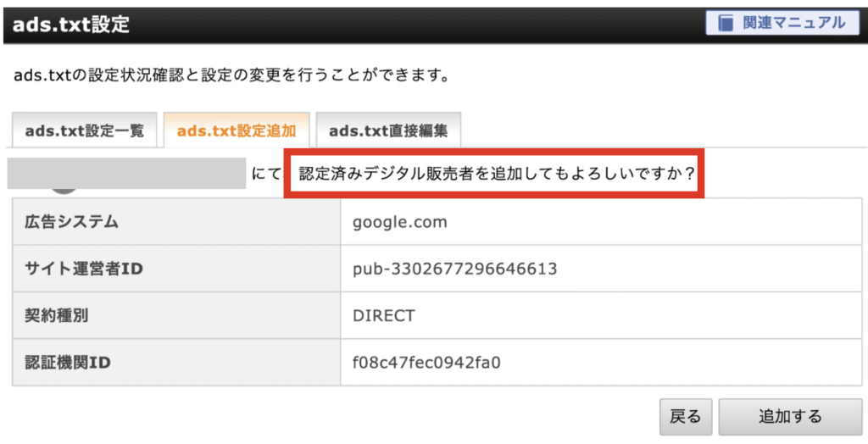
Task: Click the 認定済みデジタル販売者 confirmation message
Action: click(497, 174)
